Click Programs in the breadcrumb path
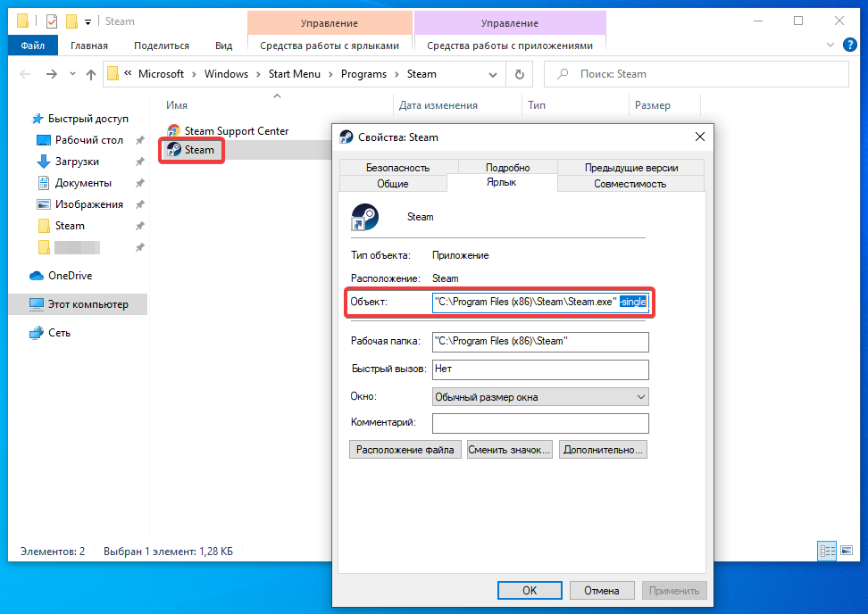 (363, 74)
